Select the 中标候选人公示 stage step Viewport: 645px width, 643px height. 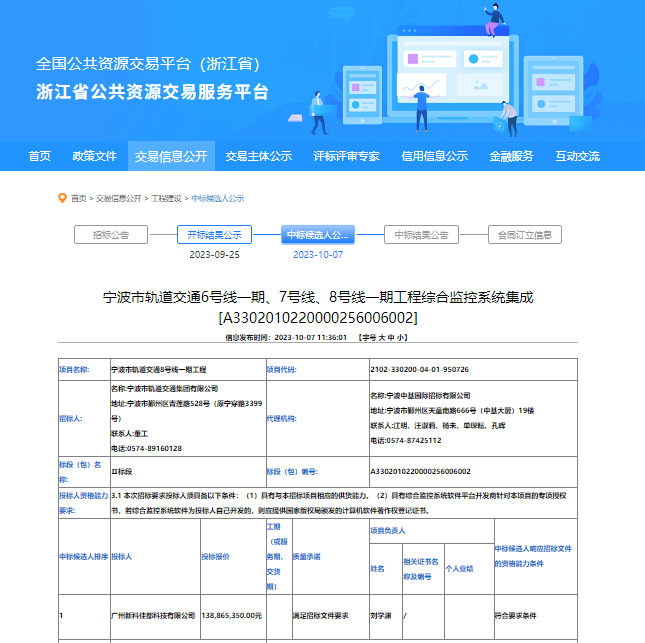click(x=318, y=235)
